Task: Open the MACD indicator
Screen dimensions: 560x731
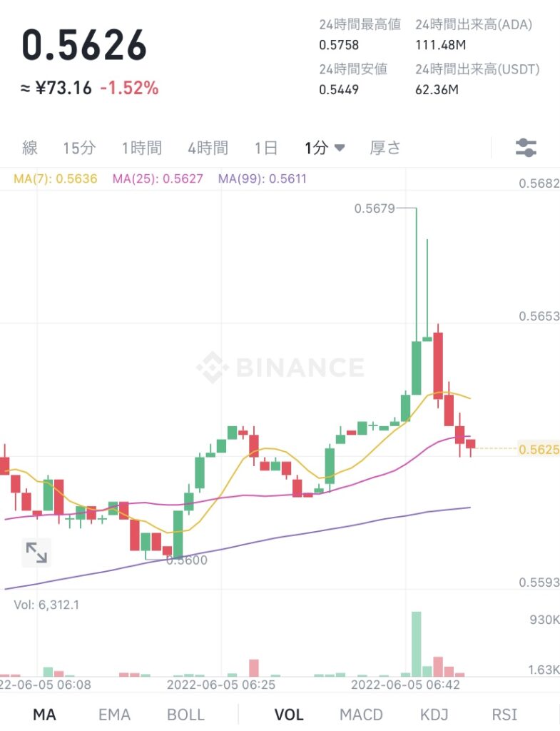Action: coord(361,715)
